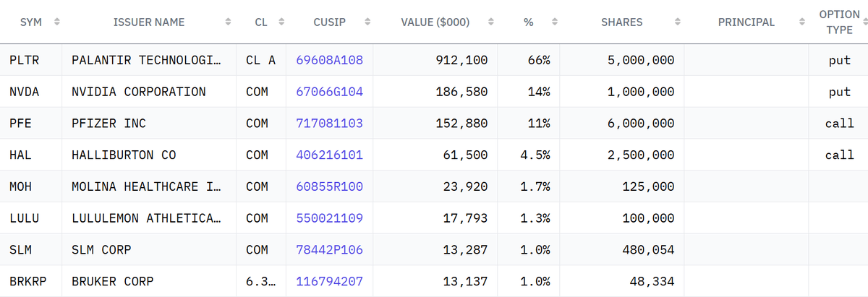Viewport: 868px width, 297px height.
Task: Select the BRKRP row symbol
Action: 27,281
